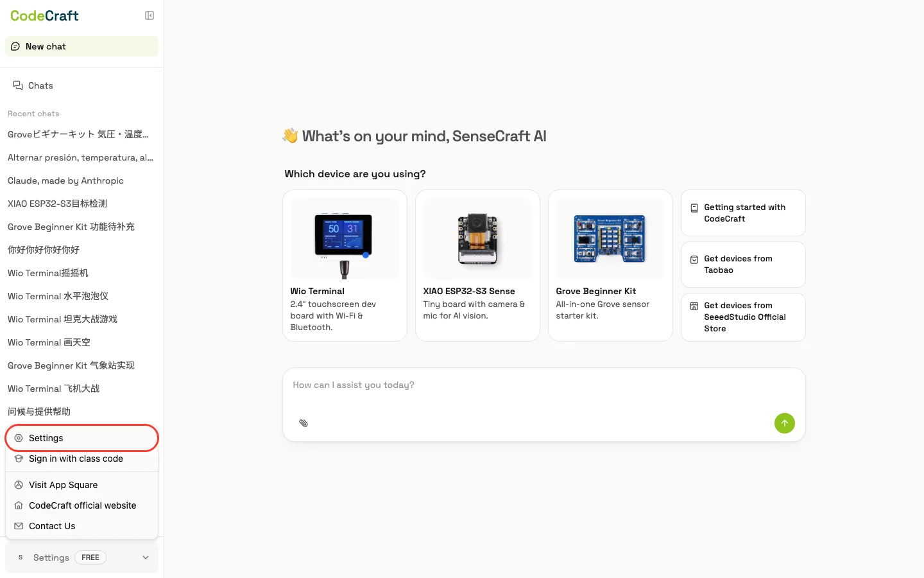
Task: Open chat 'Wio Terminal 画天空'
Action: click(x=49, y=342)
